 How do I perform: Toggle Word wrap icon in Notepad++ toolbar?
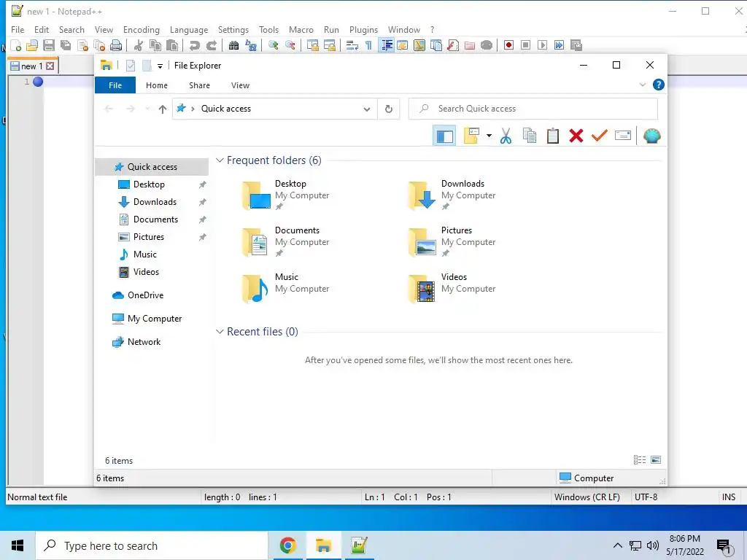[x=352, y=46]
